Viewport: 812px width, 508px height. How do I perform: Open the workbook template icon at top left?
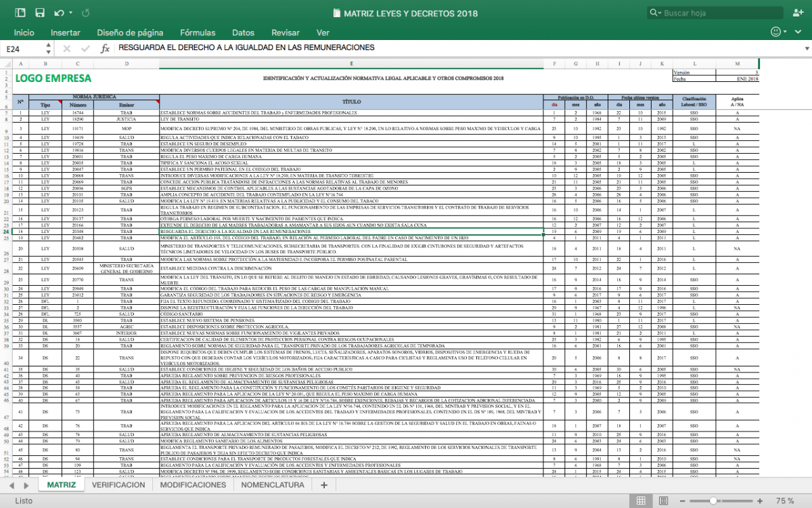pyautogui.click(x=20, y=13)
